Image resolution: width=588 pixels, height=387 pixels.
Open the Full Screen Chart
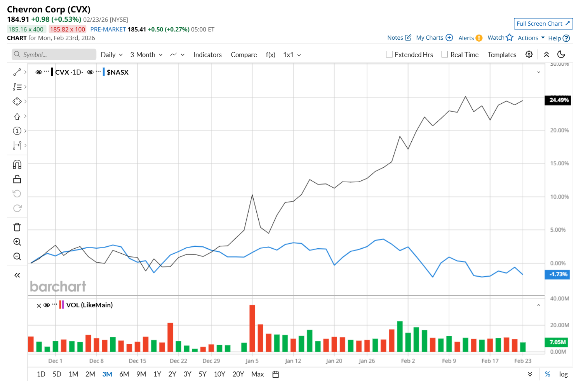pos(543,24)
